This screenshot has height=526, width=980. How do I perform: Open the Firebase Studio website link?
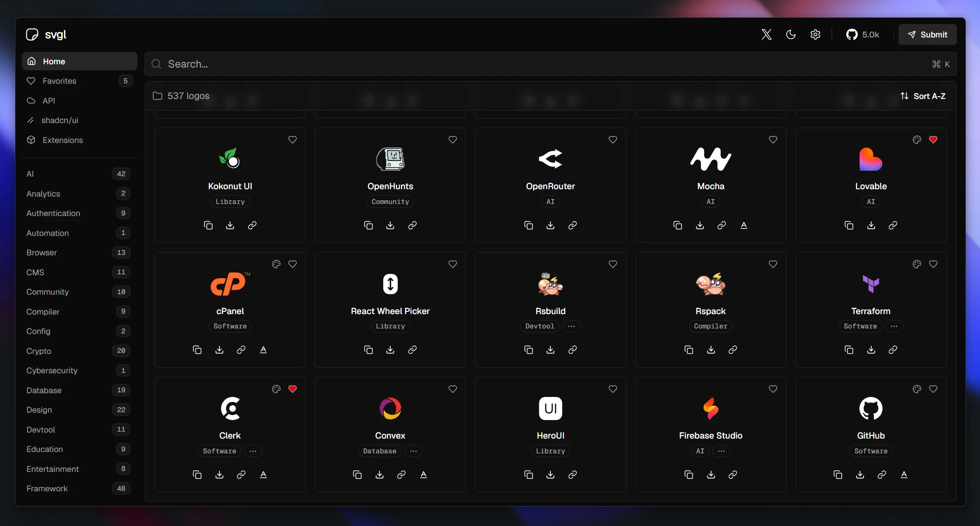(x=733, y=475)
